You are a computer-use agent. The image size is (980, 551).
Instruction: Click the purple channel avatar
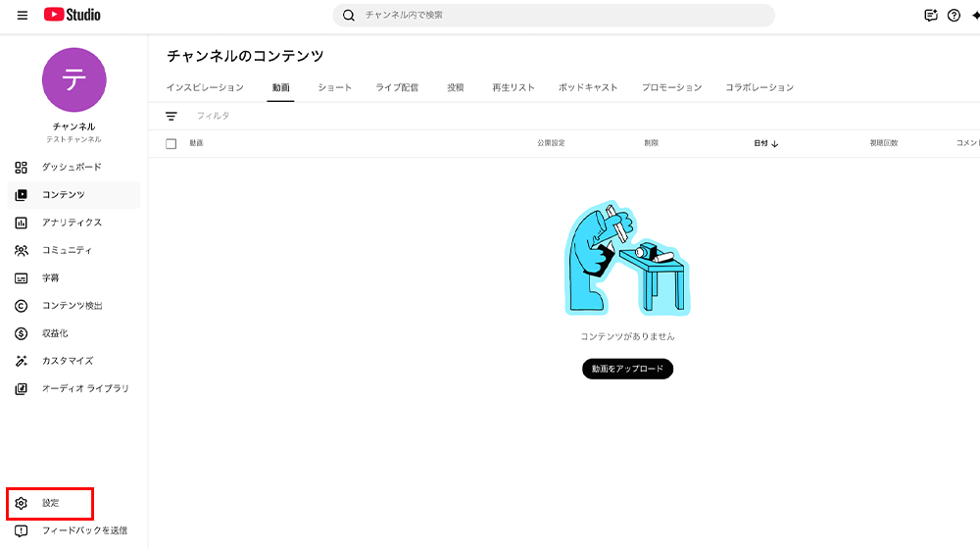click(x=73, y=79)
